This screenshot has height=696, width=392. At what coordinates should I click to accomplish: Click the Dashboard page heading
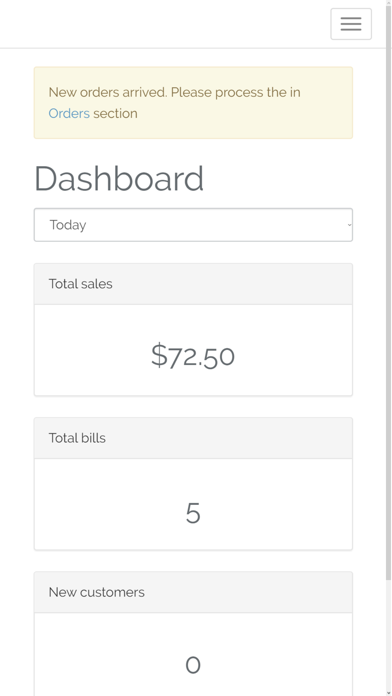(x=119, y=178)
